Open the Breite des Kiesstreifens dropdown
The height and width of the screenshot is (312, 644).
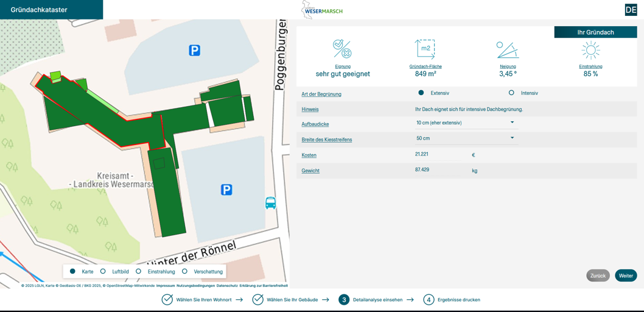466,138
